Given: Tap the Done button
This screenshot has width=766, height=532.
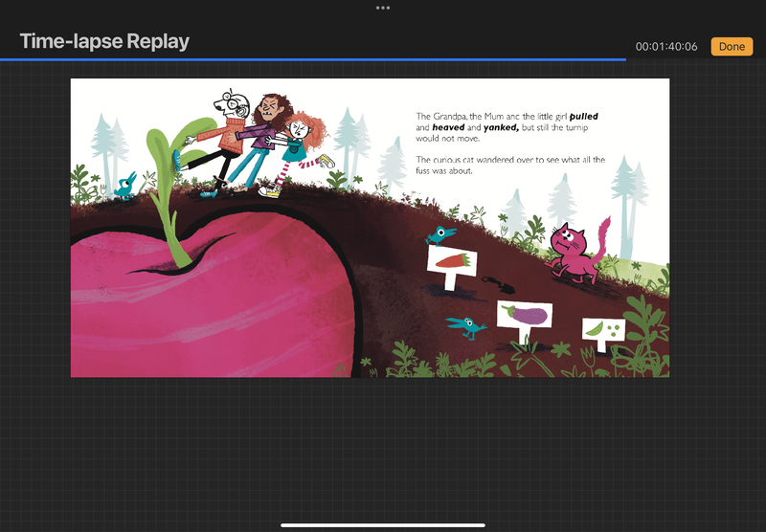Looking at the screenshot, I should click(732, 46).
